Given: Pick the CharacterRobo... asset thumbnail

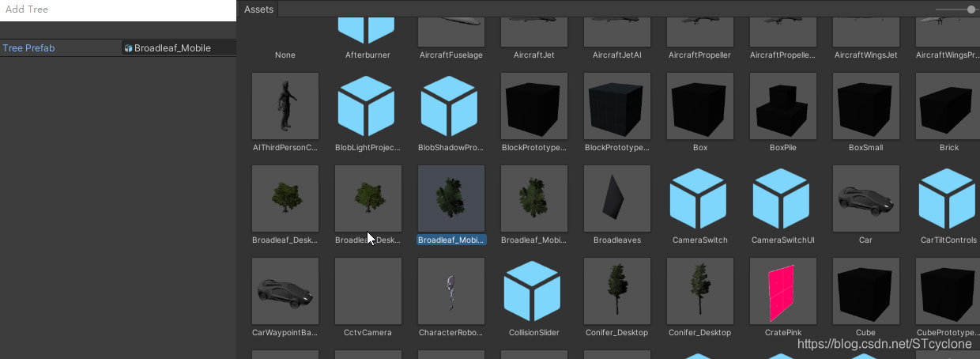Looking at the screenshot, I should coord(450,291).
